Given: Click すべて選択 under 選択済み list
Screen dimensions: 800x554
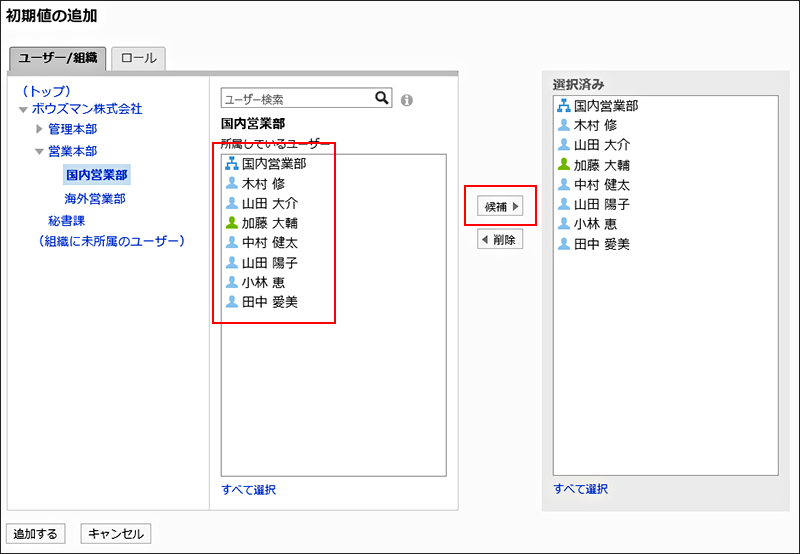Looking at the screenshot, I should tap(581, 489).
